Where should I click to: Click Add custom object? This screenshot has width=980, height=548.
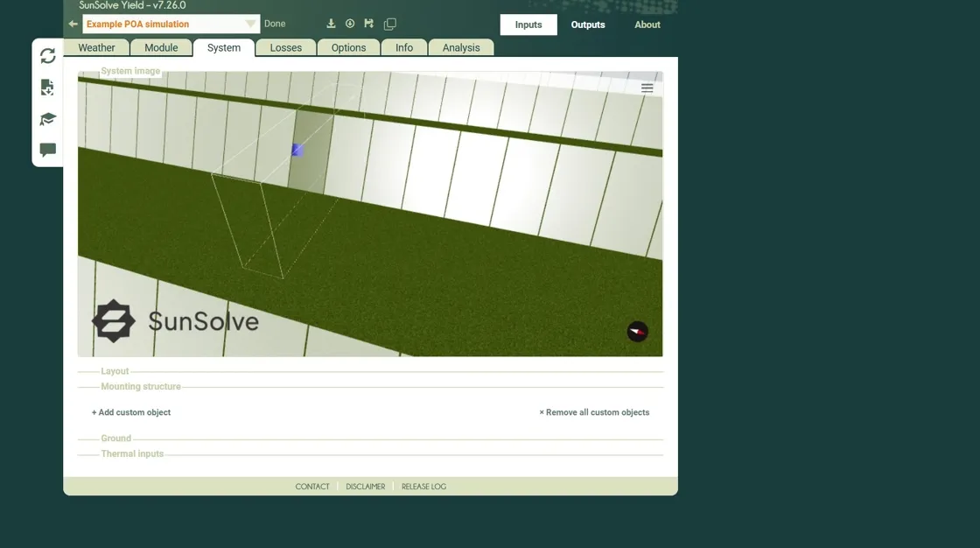(131, 412)
